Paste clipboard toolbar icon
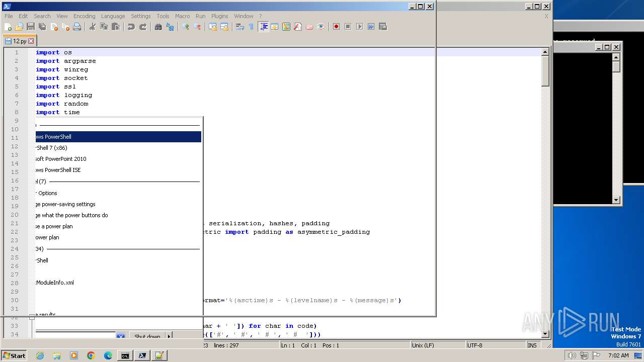This screenshot has height=362, width=644. (x=116, y=27)
